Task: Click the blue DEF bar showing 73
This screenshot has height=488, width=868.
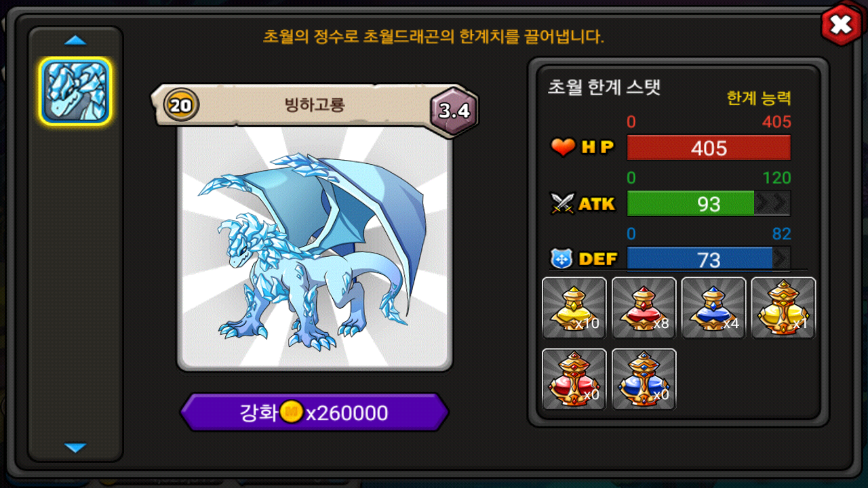Action: coord(709,259)
